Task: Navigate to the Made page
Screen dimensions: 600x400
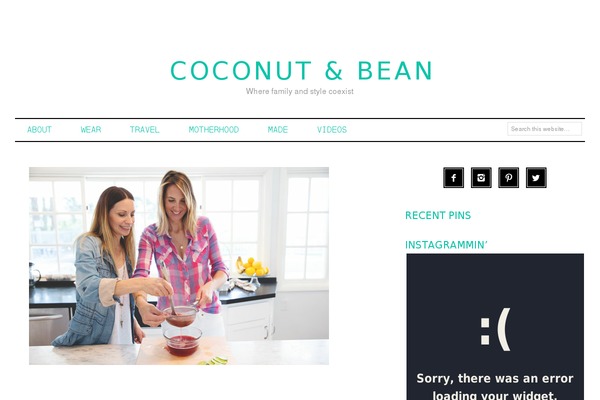Action: pyautogui.click(x=277, y=130)
